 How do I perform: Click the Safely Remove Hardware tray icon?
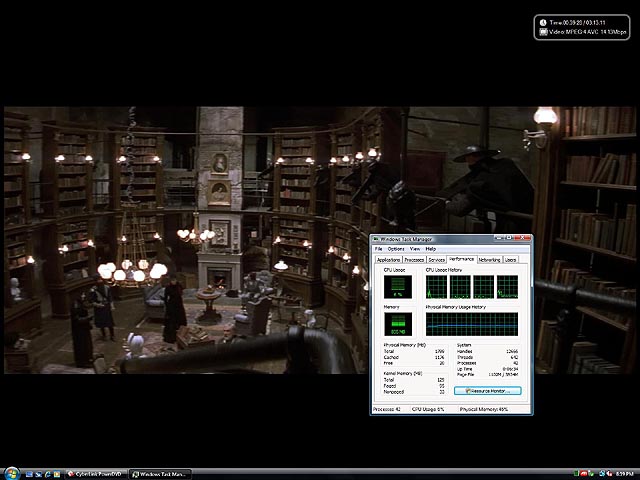(x=591, y=474)
